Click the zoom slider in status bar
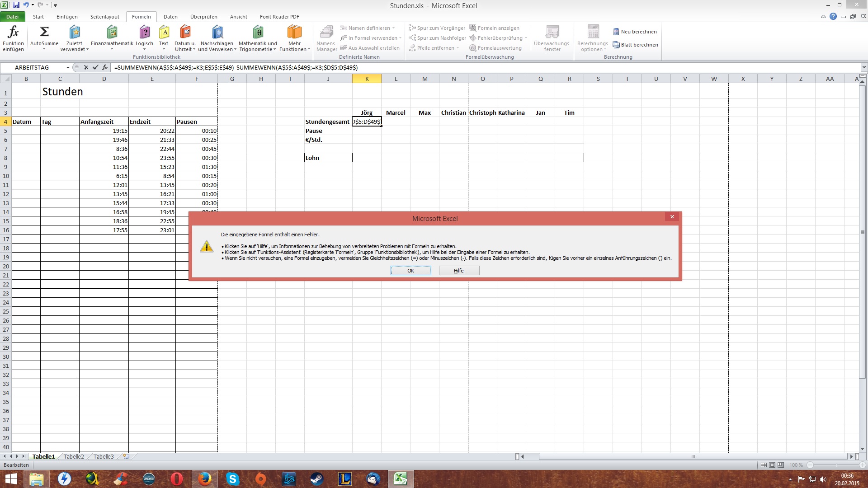This screenshot has height=488, width=868. click(x=836, y=465)
